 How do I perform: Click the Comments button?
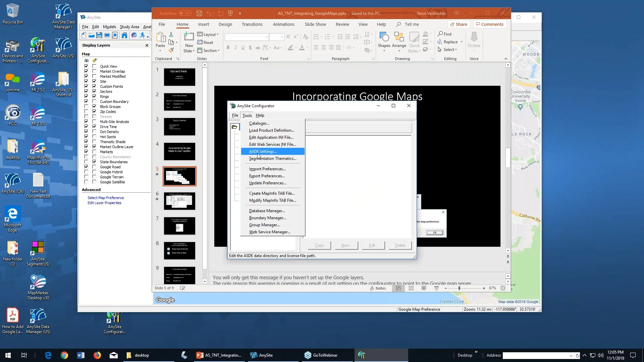(x=490, y=24)
